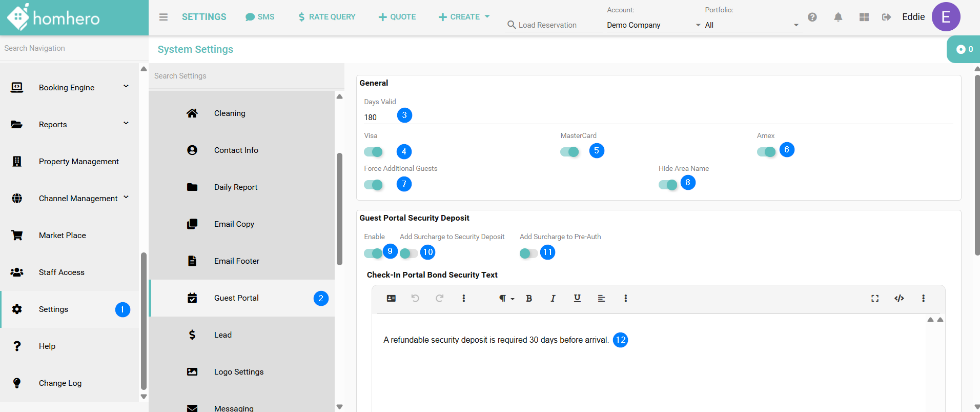The width and height of the screenshot is (980, 412).
Task: Toggle editor fullscreen mode
Action: 875,299
